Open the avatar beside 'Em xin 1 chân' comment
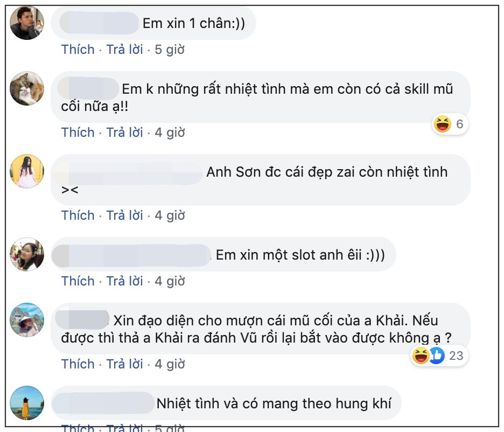The width and height of the screenshot is (504, 432). (27, 23)
